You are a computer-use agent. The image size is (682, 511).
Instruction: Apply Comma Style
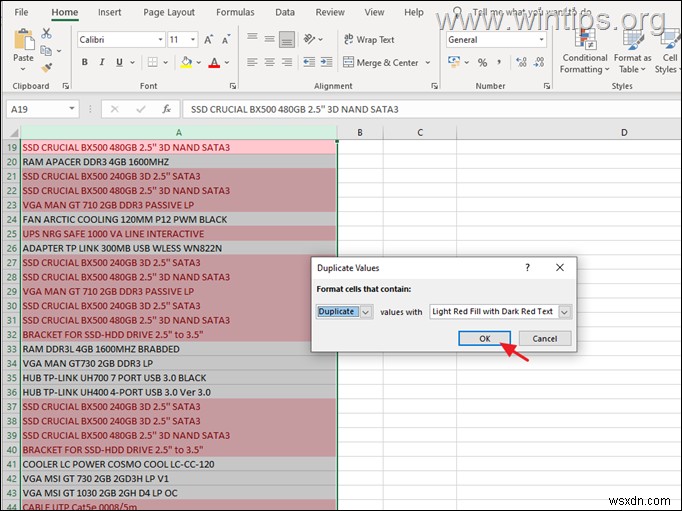click(x=499, y=62)
